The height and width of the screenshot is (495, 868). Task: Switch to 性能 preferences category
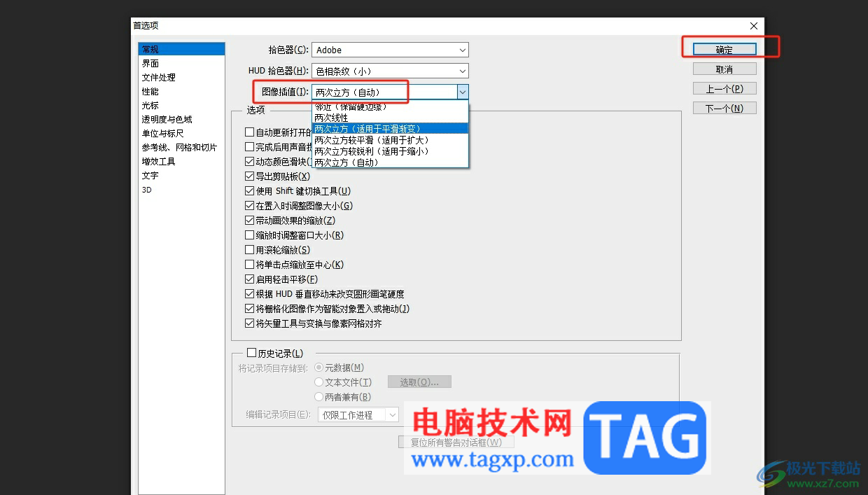click(x=150, y=91)
